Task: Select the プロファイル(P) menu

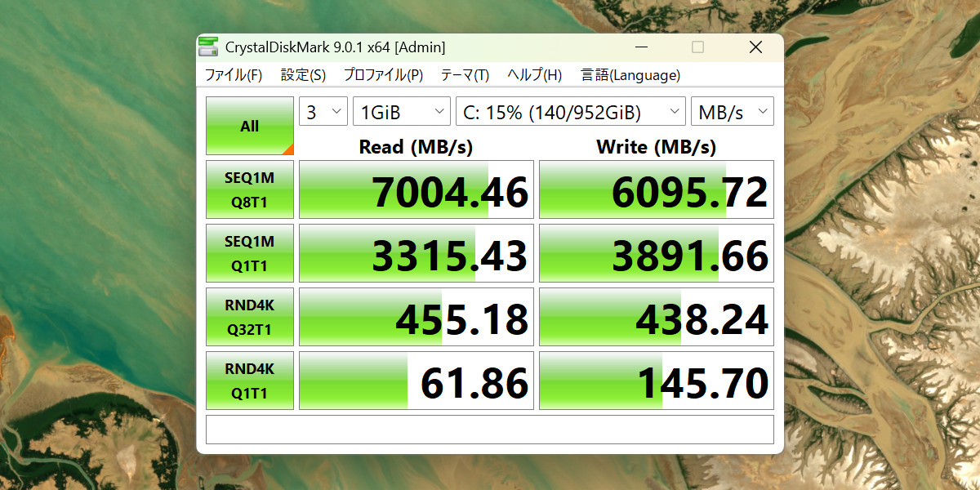Action: point(383,75)
